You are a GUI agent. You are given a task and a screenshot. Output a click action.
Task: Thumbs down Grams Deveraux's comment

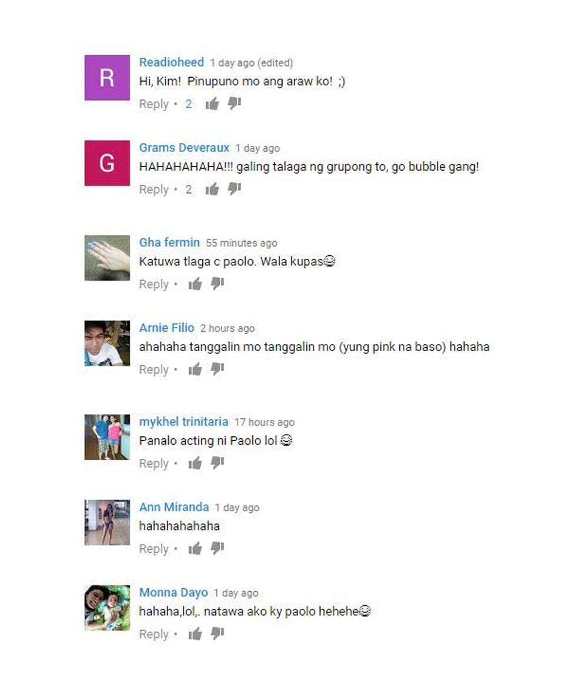234,189
